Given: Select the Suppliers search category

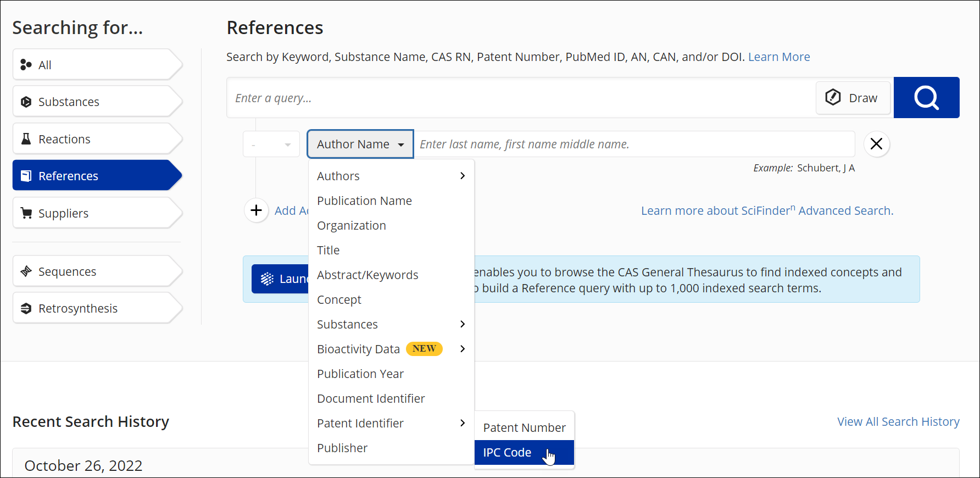Looking at the screenshot, I should pos(97,213).
